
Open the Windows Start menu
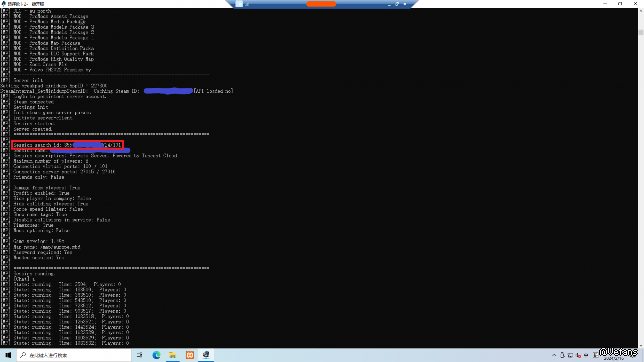coord(8,355)
